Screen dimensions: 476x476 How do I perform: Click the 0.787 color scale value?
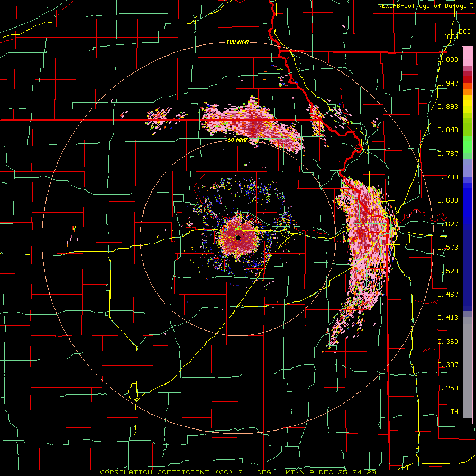(x=448, y=153)
